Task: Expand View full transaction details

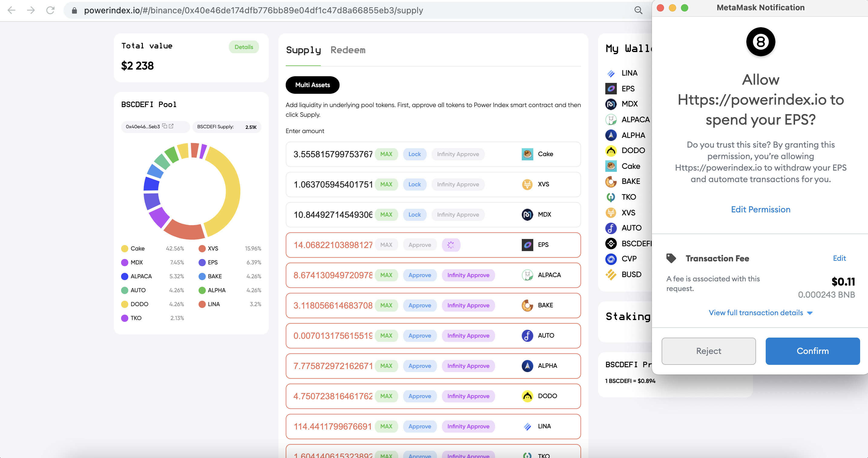Action: (x=760, y=313)
